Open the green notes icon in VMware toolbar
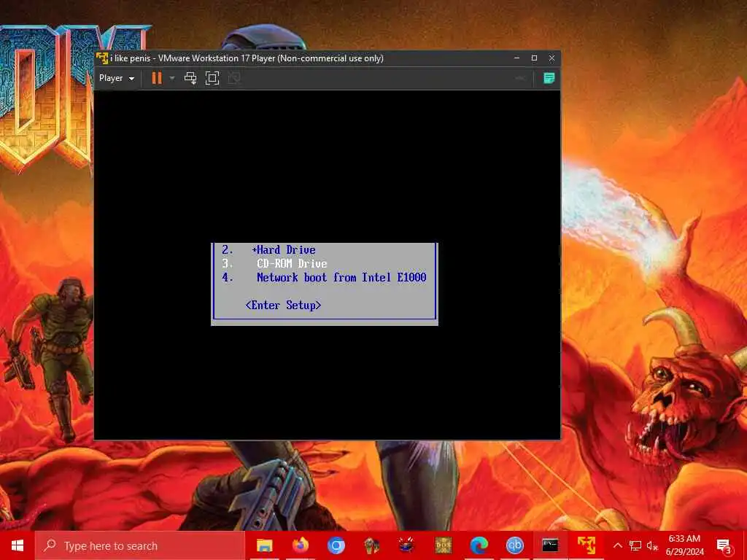747x560 pixels. point(549,78)
